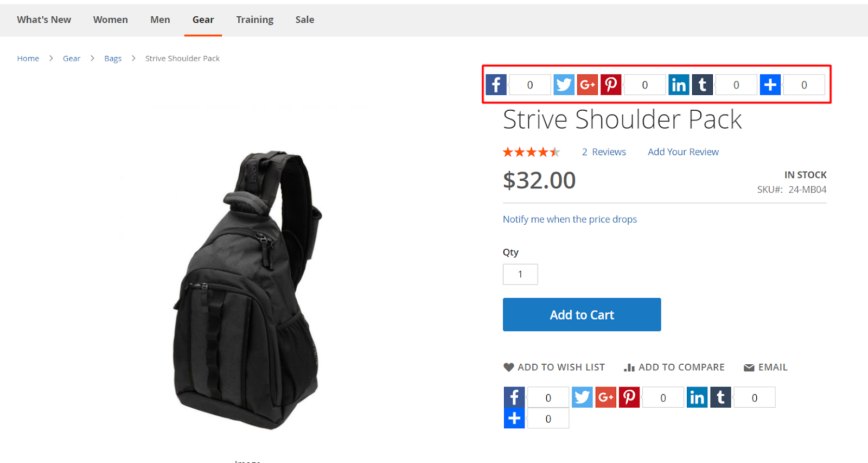868x463 pixels.
Task: Share on Tumblr from top share bar
Action: pyautogui.click(x=703, y=85)
